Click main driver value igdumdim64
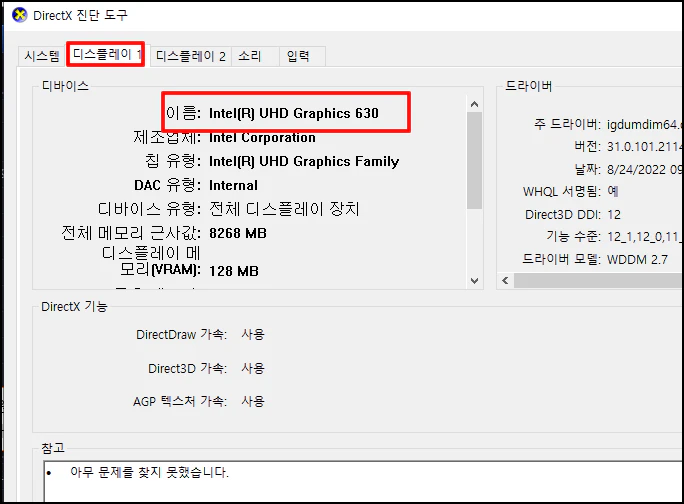This screenshot has width=684, height=504. (644, 125)
